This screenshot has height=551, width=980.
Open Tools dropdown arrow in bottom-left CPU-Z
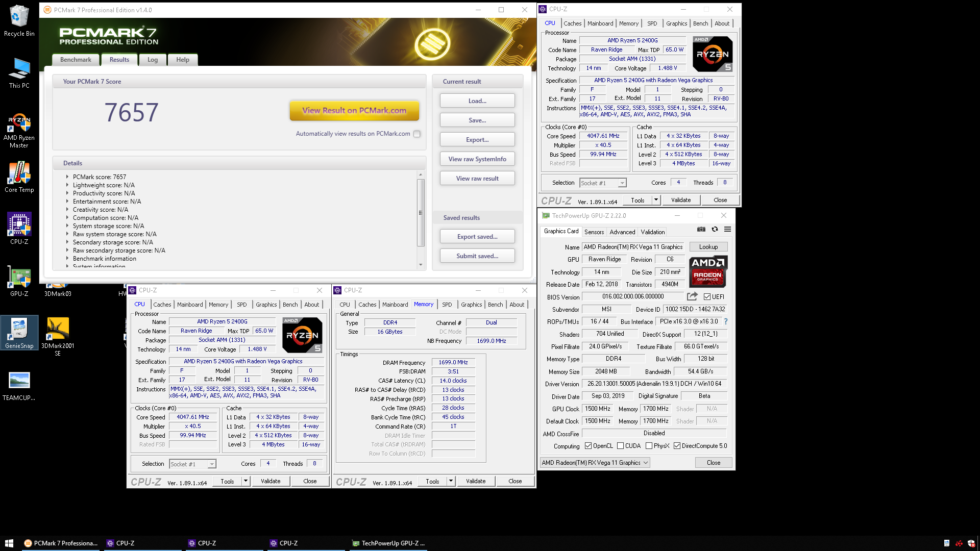[x=246, y=481]
